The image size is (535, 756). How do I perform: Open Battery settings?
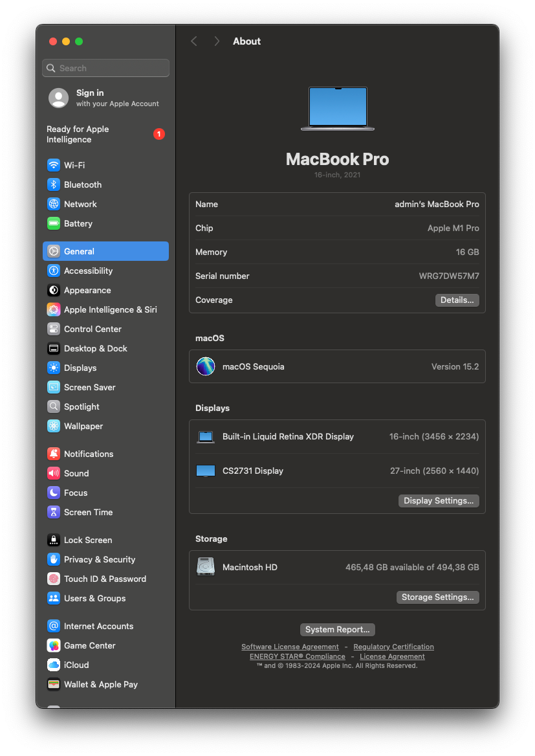(x=53, y=223)
